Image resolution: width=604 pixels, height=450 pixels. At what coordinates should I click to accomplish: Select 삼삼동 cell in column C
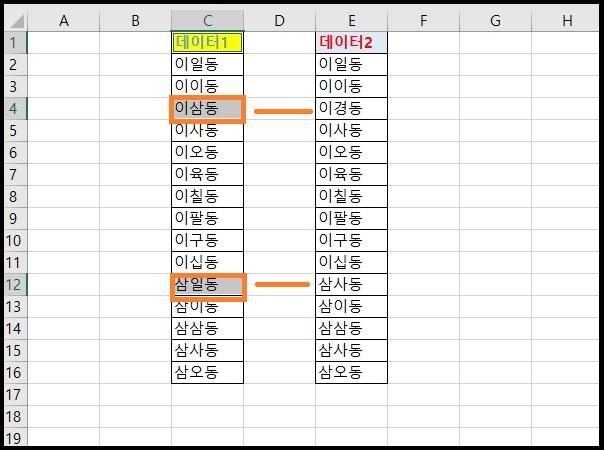208,329
